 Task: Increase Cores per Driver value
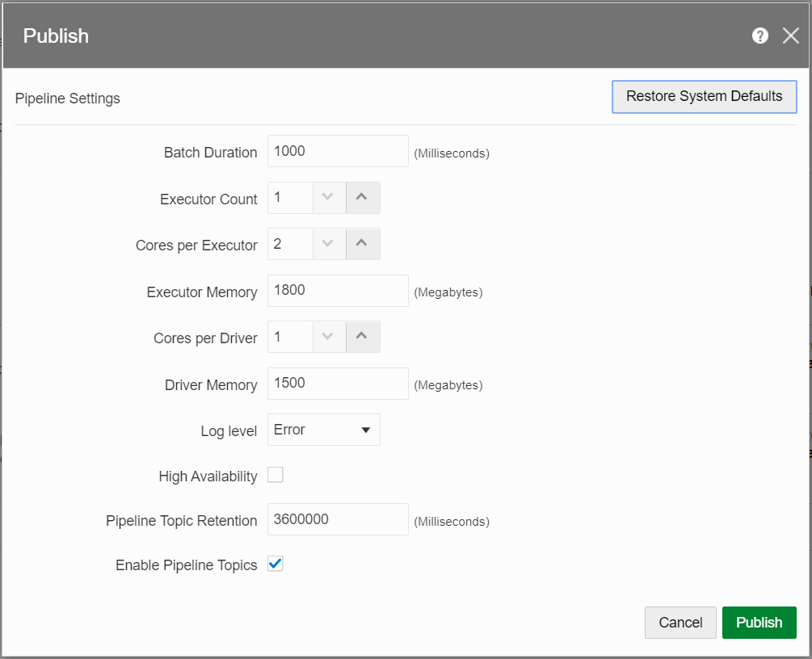click(363, 337)
